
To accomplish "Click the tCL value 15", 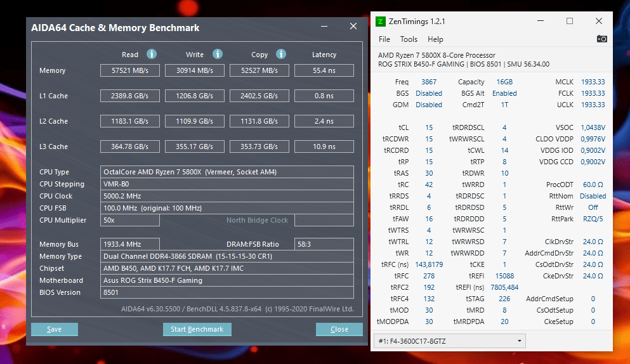I will coord(429,127).
